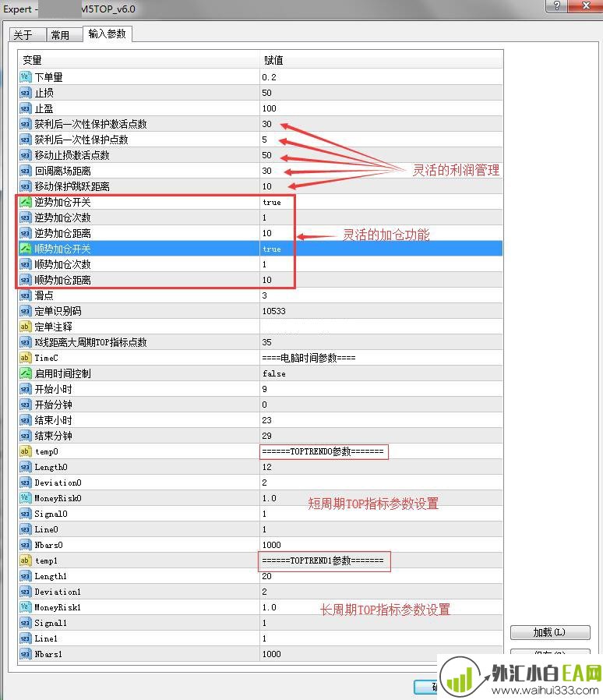This screenshot has width=603, height=700.
Task: Select the Deviation1 row label
Action: (x=58, y=592)
